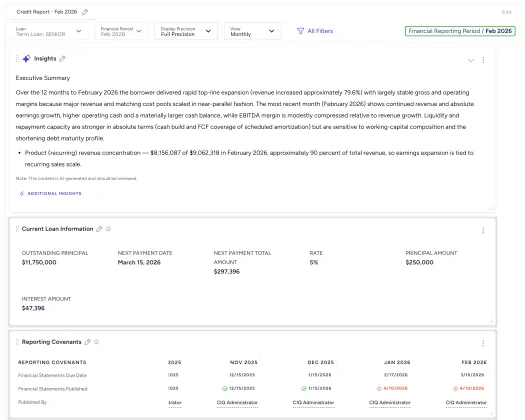
Task: Click the Edit button at top right
Action: (506, 12)
